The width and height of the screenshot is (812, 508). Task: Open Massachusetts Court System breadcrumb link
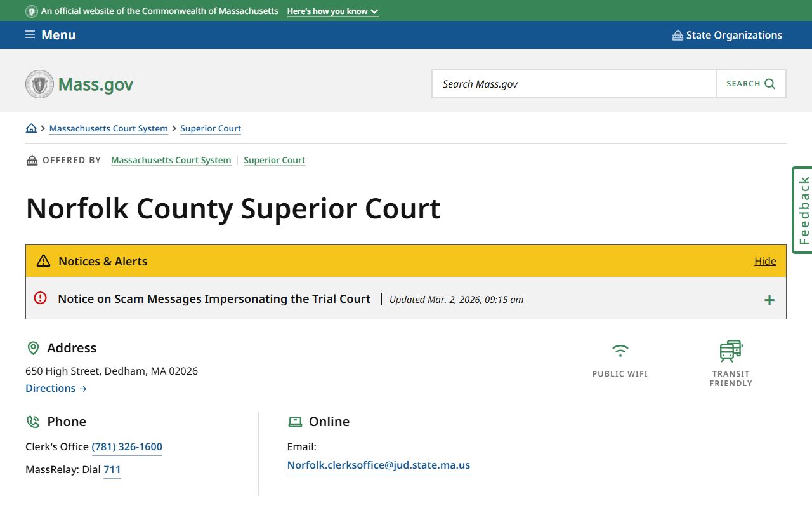pos(108,128)
